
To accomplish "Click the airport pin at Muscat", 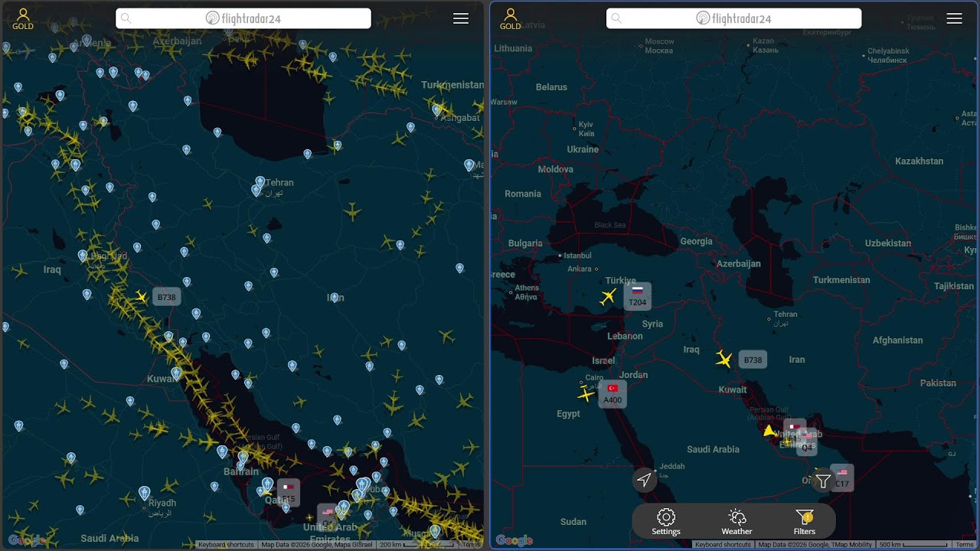I will 435,531.
